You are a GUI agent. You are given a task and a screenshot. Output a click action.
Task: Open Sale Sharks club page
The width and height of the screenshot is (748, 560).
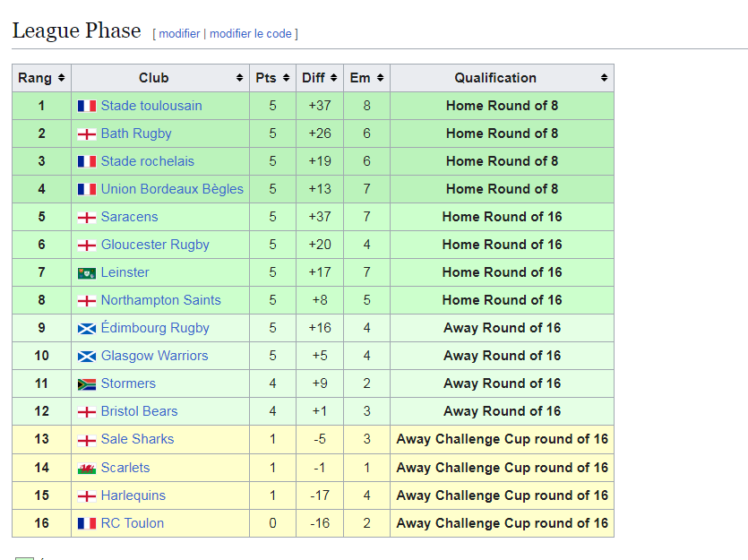click(137, 439)
